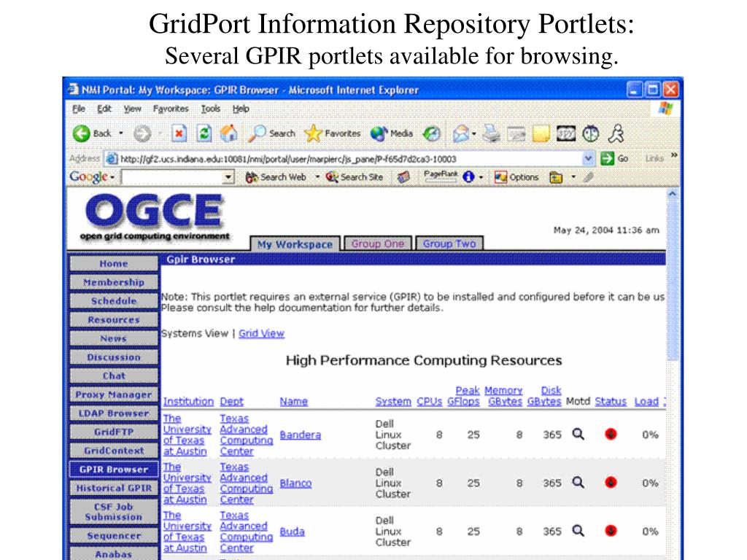Open the Edit menu
This screenshot has width=747, height=560.
coord(104,109)
